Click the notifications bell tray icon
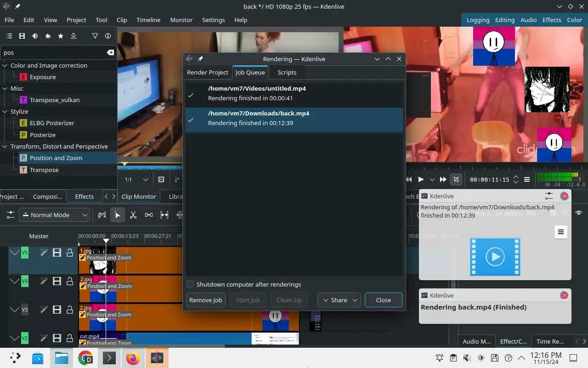 click(440, 358)
